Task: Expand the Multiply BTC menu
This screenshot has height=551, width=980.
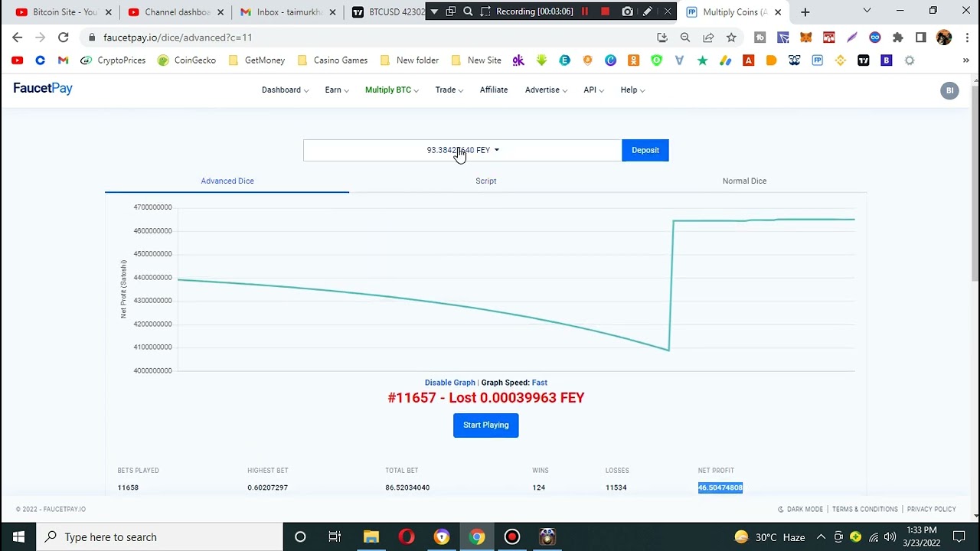Action: (x=391, y=90)
